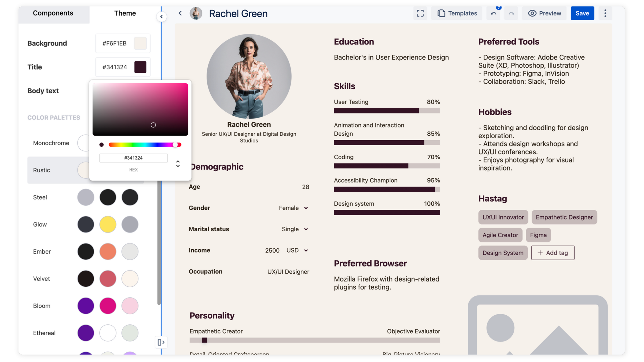Open more options kebab menu

(605, 13)
